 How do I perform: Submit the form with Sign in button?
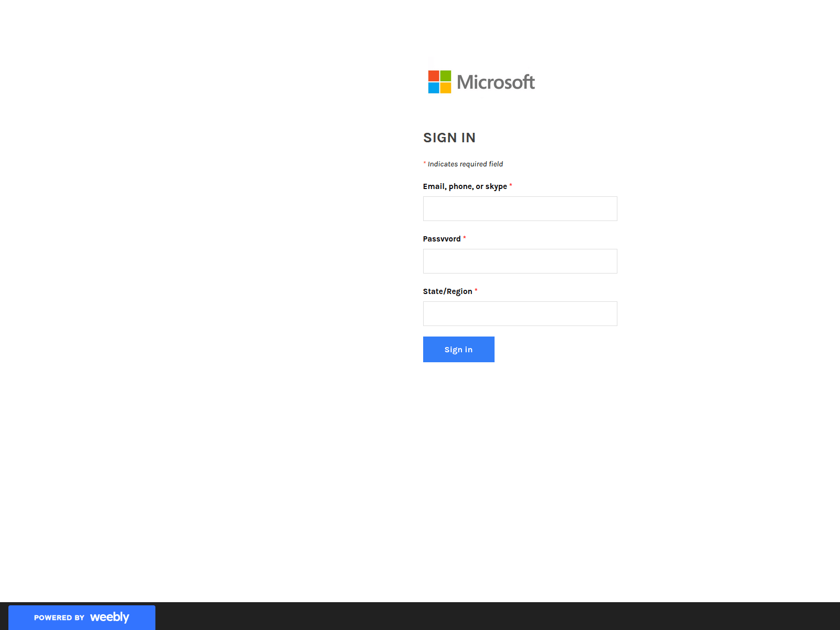coord(459,350)
